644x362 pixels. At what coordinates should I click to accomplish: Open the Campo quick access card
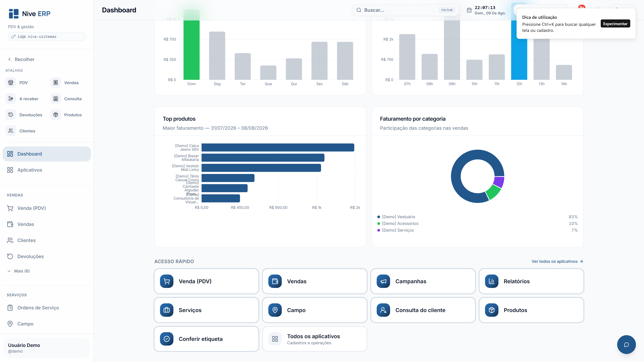[314, 310]
